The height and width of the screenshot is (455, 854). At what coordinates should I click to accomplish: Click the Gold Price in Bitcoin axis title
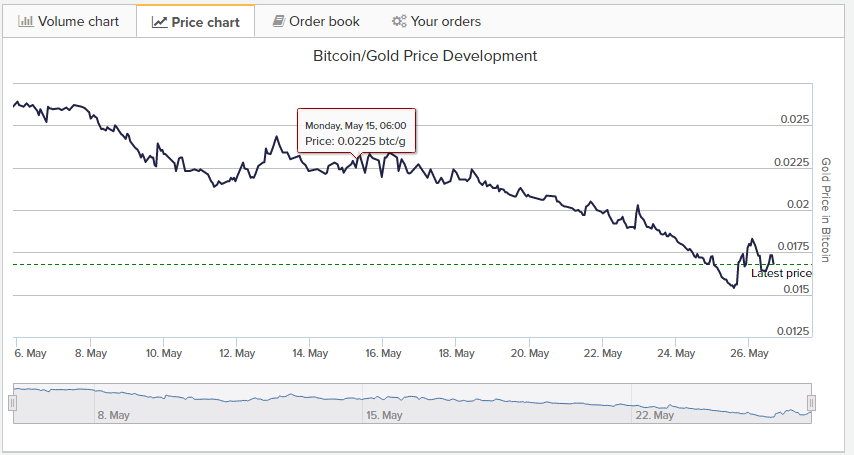[x=826, y=210]
